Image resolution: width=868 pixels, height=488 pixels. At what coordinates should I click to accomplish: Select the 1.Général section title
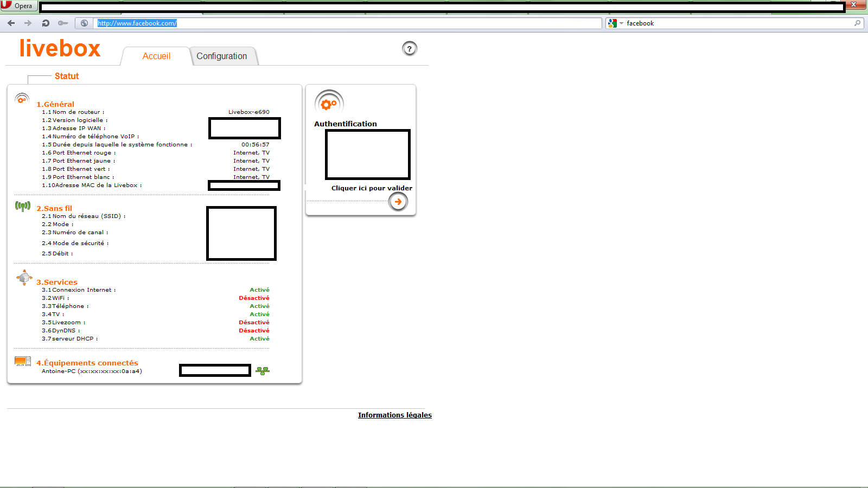tap(55, 105)
